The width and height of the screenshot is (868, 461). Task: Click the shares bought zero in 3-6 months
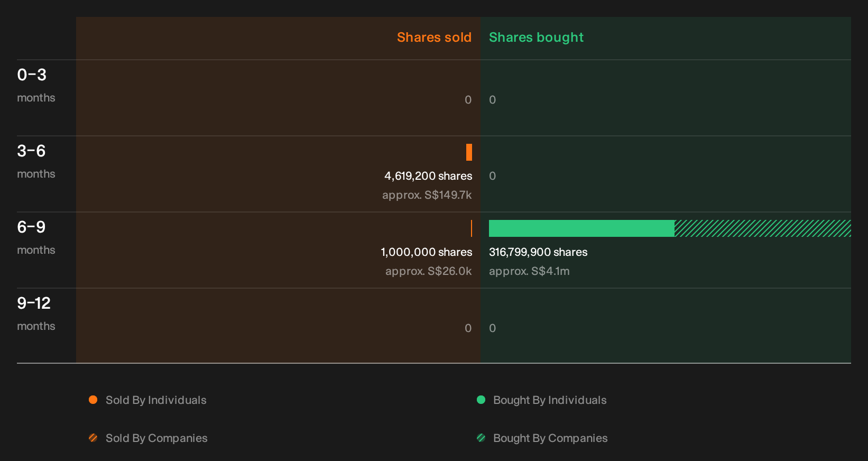pyautogui.click(x=493, y=176)
